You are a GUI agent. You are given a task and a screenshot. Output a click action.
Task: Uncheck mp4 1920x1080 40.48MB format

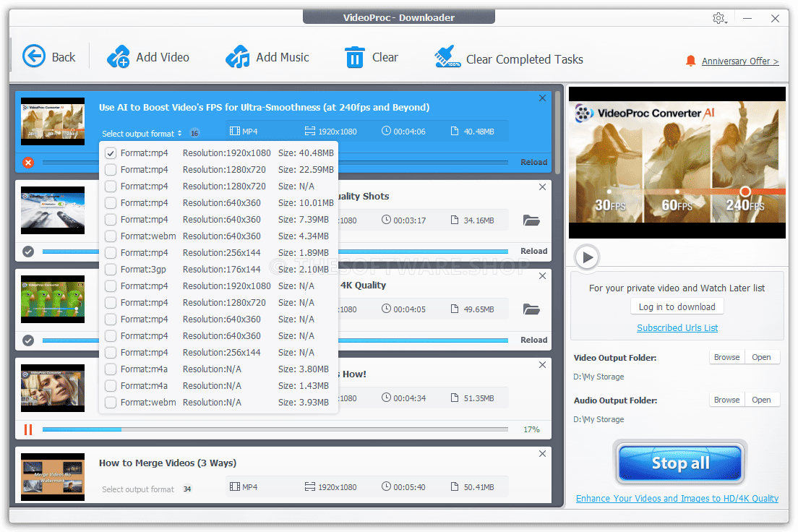coord(111,153)
